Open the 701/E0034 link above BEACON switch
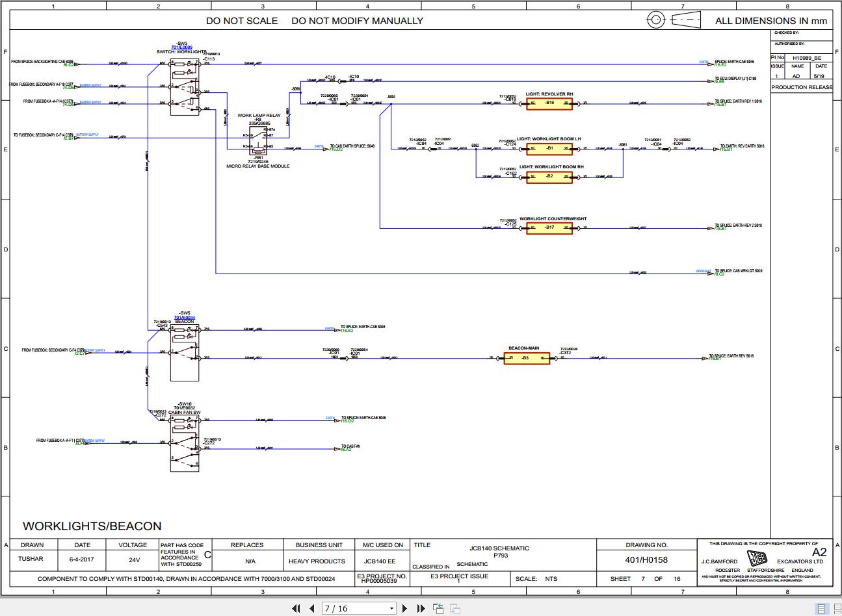The image size is (842, 616). tap(184, 317)
